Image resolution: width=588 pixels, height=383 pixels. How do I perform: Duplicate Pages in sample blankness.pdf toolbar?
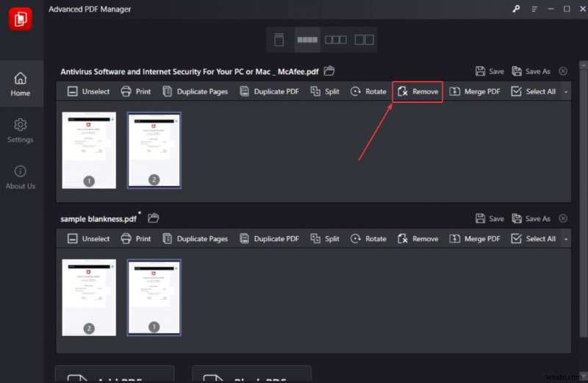196,239
